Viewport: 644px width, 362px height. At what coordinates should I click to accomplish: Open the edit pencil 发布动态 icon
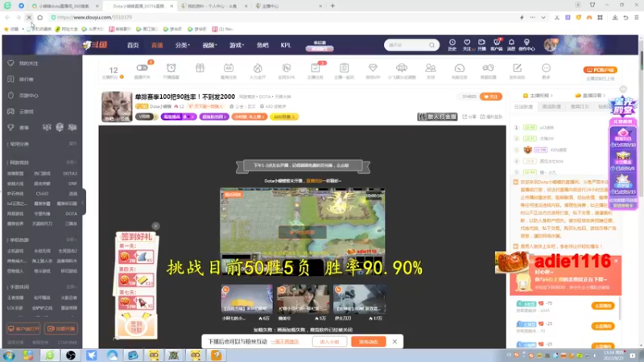[x=517, y=71]
